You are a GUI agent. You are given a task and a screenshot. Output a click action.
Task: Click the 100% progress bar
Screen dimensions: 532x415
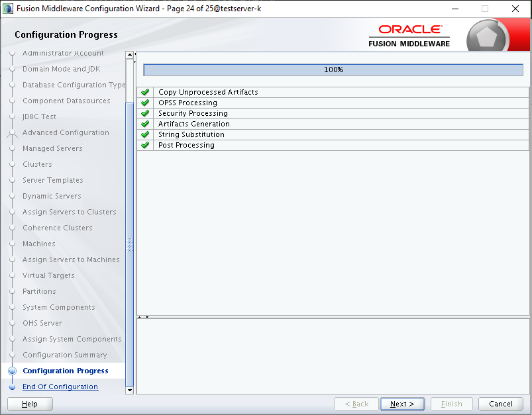pos(333,70)
